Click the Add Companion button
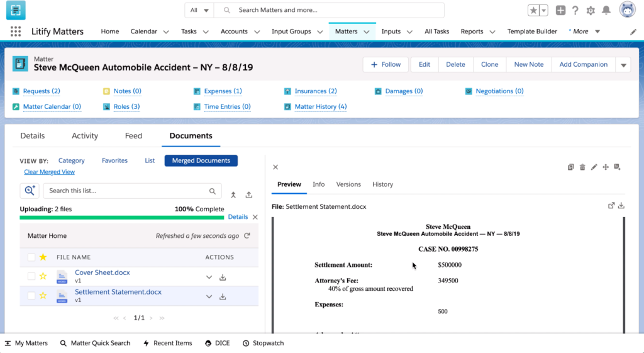 (x=583, y=65)
